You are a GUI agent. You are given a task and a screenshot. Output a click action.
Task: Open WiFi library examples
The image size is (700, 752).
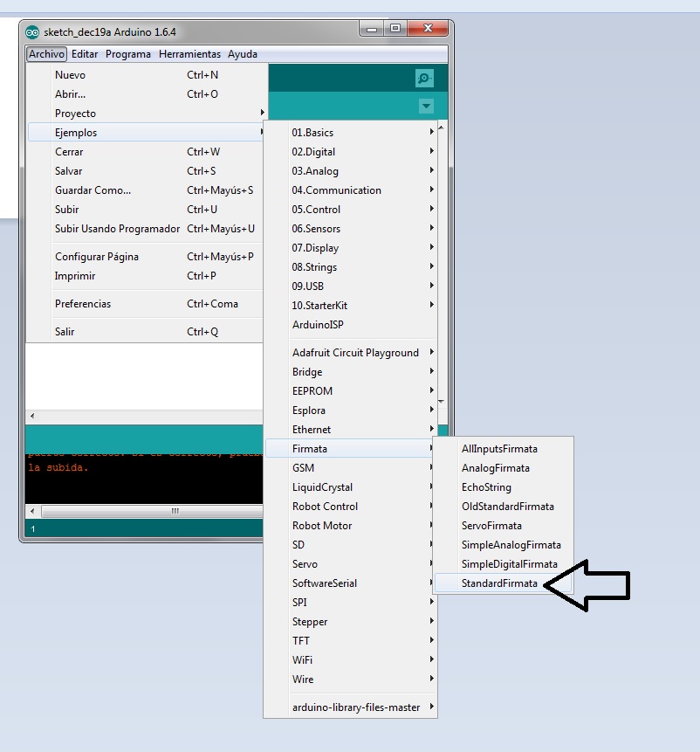coord(350,659)
